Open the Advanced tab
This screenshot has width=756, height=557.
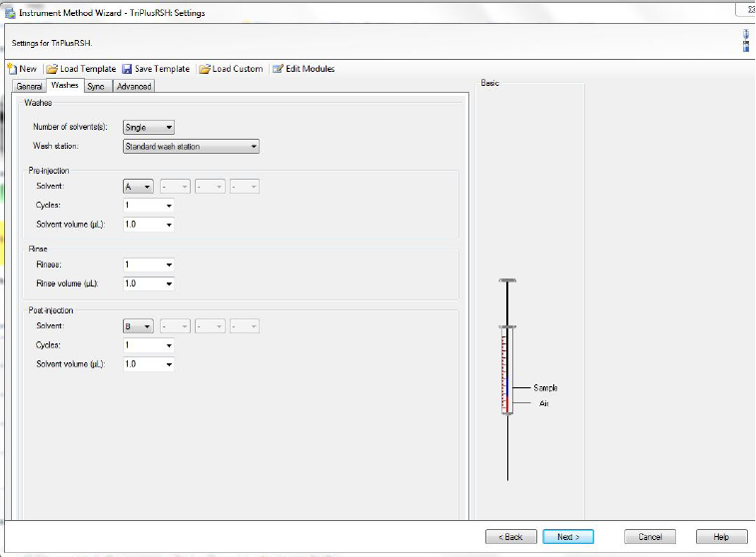pos(134,86)
